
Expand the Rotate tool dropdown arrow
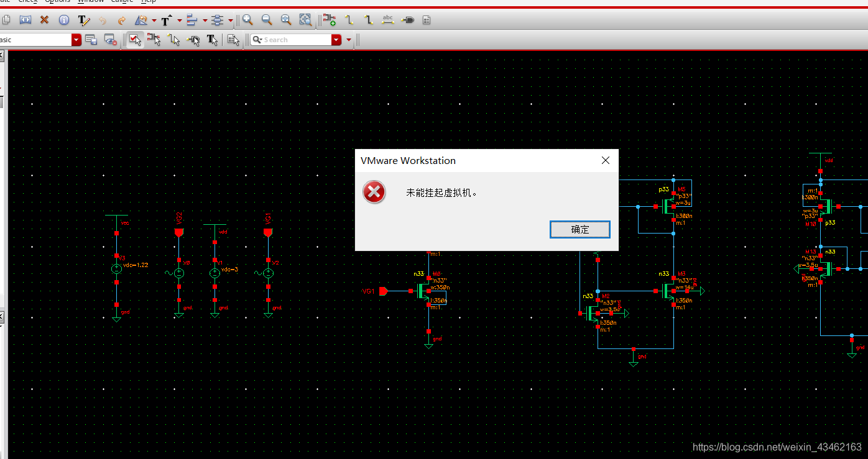pos(154,20)
